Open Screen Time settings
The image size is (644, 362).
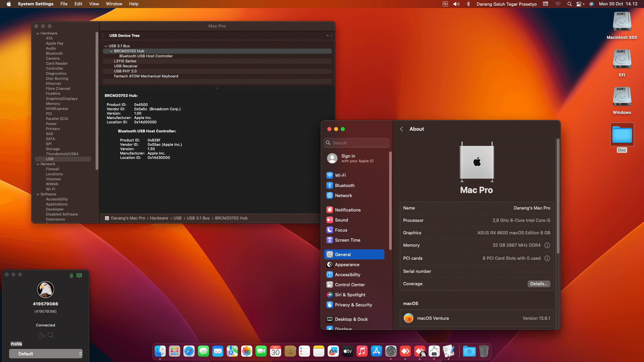[x=354, y=240]
